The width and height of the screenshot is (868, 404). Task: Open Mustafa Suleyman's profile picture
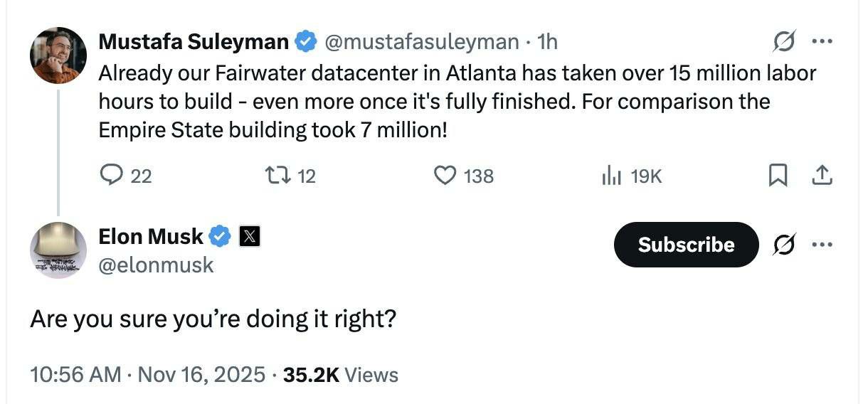[x=58, y=55]
